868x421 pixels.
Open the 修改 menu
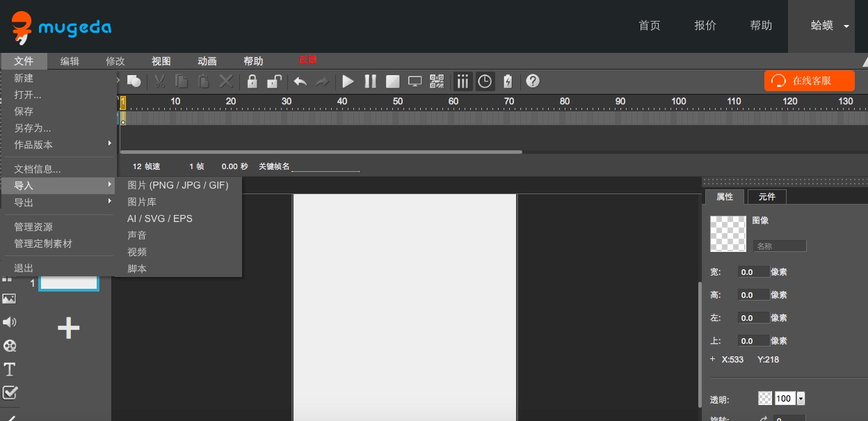pos(115,61)
